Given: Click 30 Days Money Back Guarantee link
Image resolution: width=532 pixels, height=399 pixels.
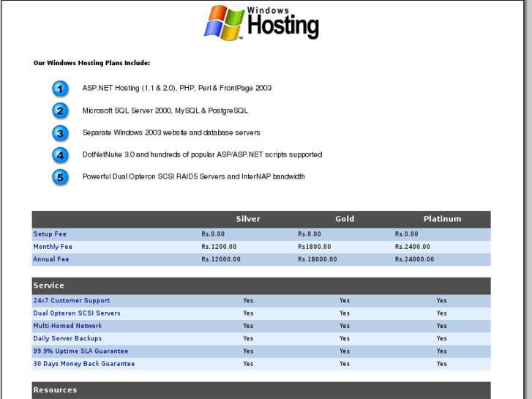Looking at the screenshot, I should (84, 364).
